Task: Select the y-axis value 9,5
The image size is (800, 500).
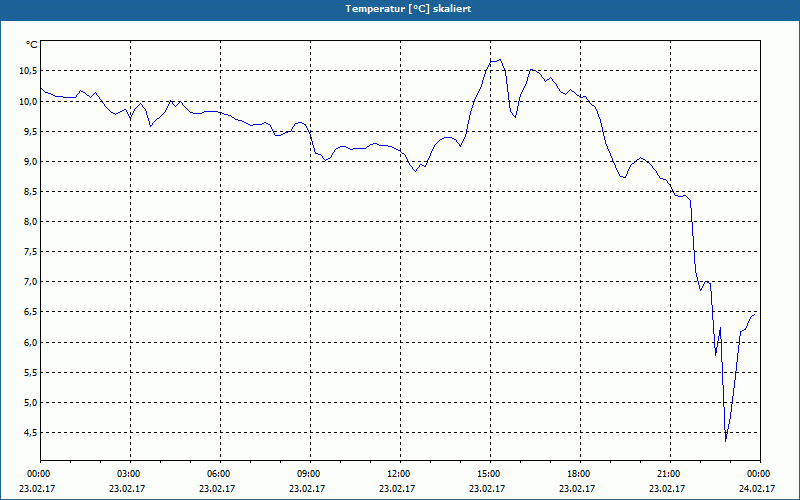Action: [30, 131]
